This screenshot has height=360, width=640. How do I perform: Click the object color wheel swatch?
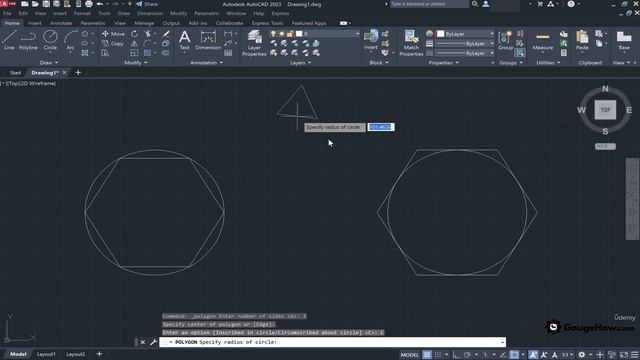pos(429,34)
